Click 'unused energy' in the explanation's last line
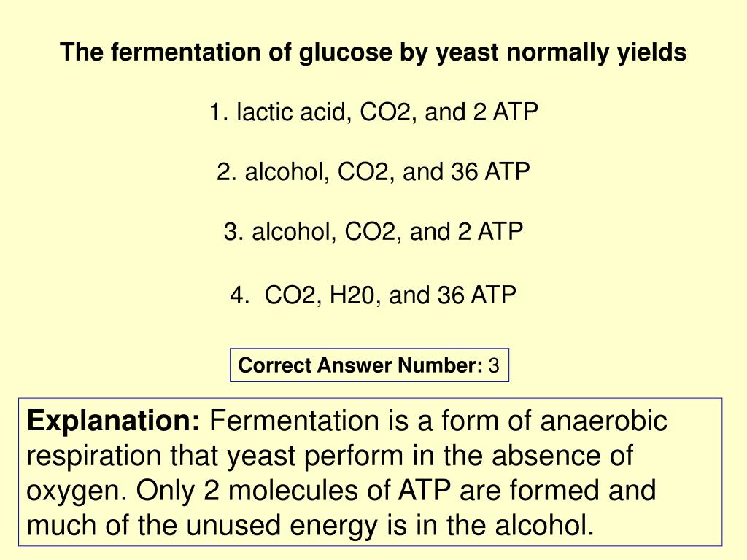Viewport: 747px width, 560px height. click(x=282, y=526)
